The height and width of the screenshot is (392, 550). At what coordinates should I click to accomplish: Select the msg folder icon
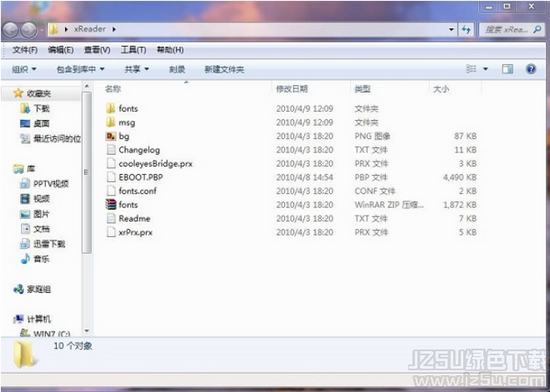point(111,122)
